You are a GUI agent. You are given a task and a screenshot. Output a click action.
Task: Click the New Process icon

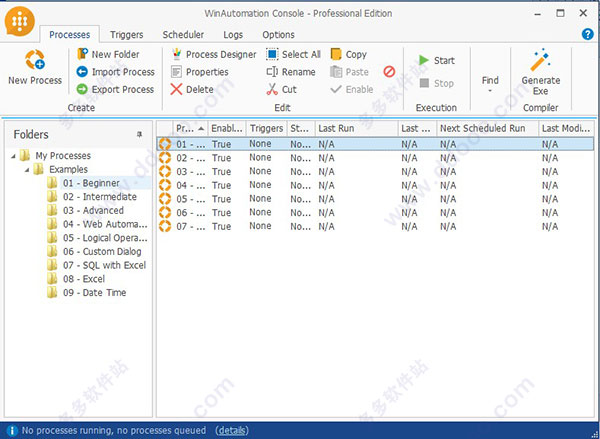(35, 60)
